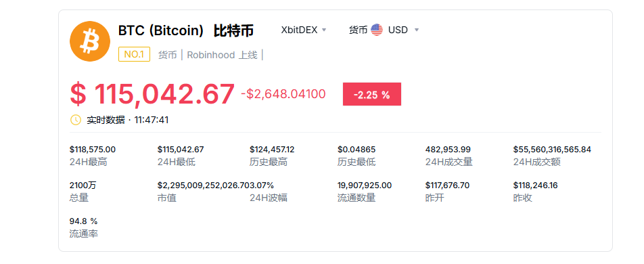The height and width of the screenshot is (264, 644).
Task: Click the 24H成交额 figure $55,560,316,565.84
Action: click(x=552, y=150)
